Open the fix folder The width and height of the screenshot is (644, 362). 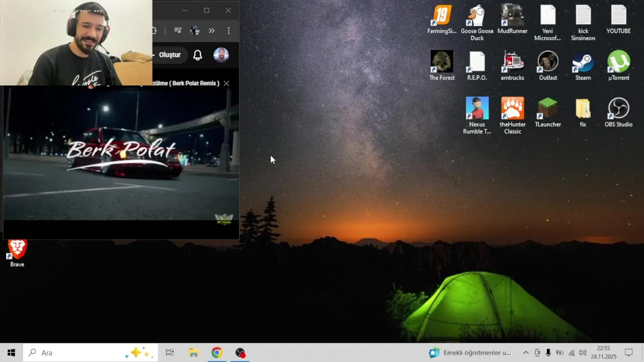pos(583,113)
